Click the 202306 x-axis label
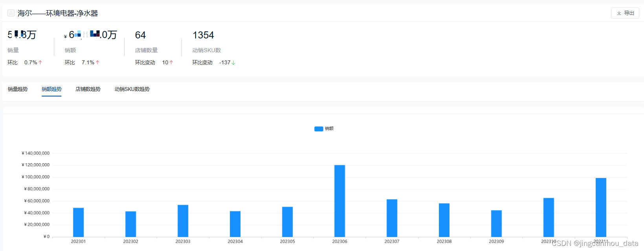 339,242
